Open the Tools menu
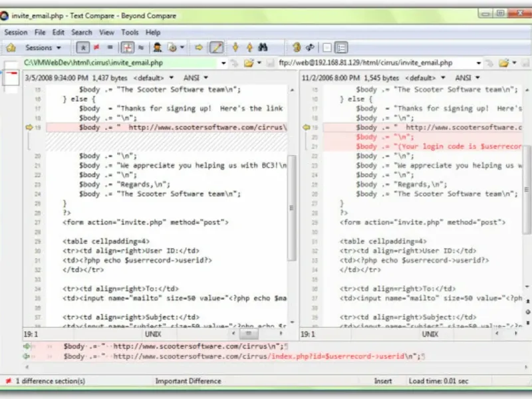532x399 pixels. coord(130,32)
